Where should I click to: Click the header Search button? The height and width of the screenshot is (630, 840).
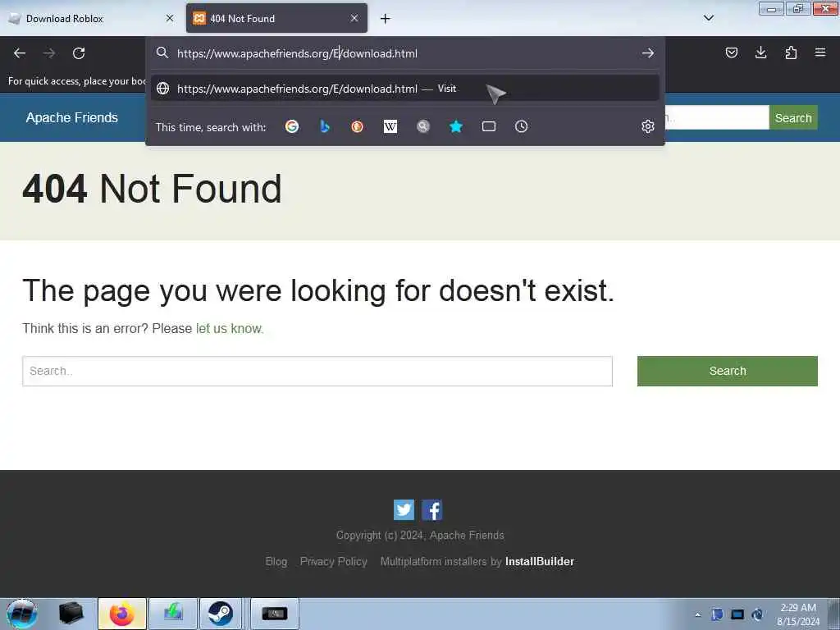coord(793,117)
